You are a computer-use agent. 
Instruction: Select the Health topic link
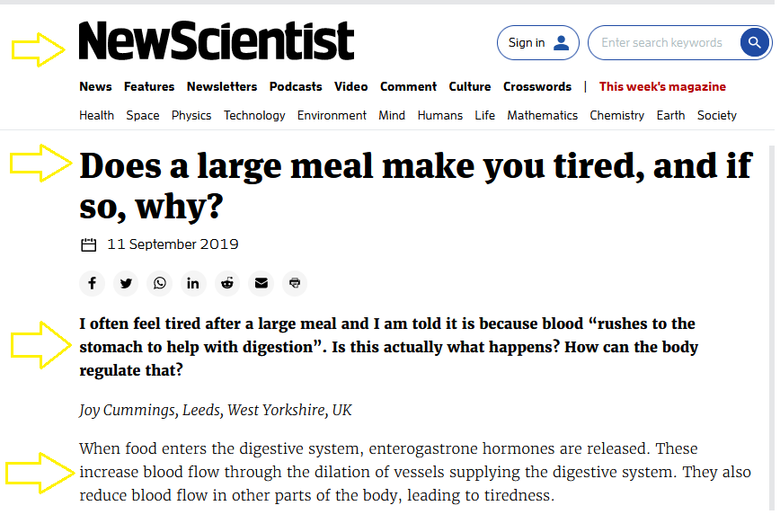point(96,115)
